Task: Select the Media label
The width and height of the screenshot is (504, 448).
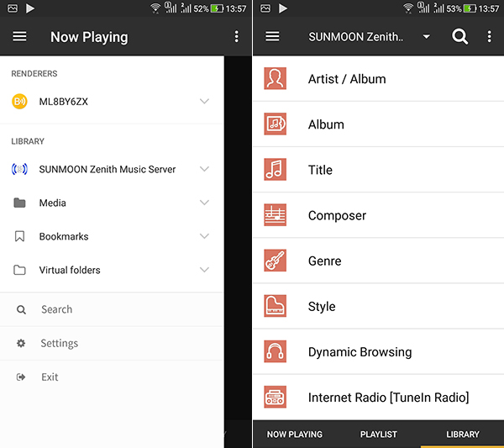Action: [x=52, y=203]
